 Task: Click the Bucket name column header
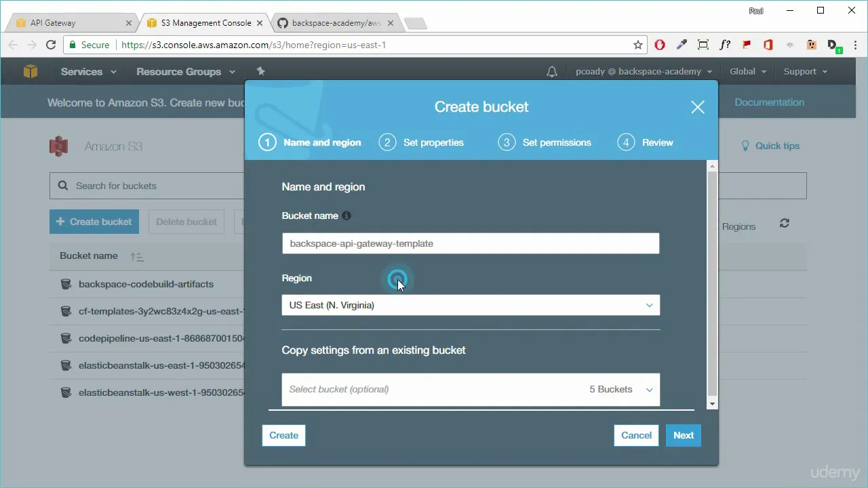coord(89,256)
